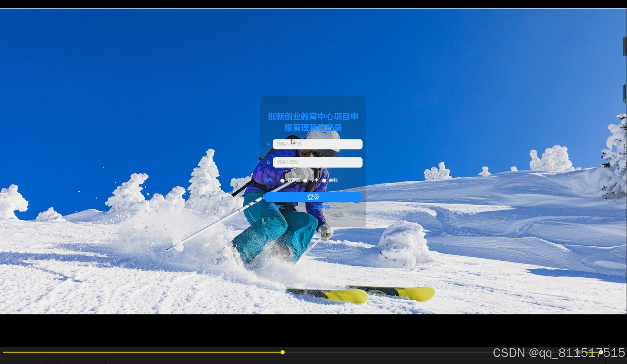This screenshot has height=364, width=627.
Task: Open the 注册学生 registration link
Action: (x=277, y=207)
